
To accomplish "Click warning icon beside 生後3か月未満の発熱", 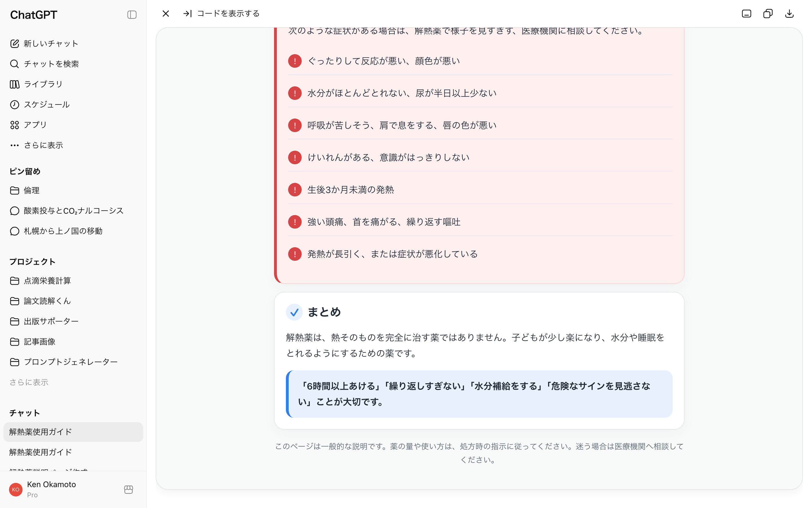I will coord(295,190).
